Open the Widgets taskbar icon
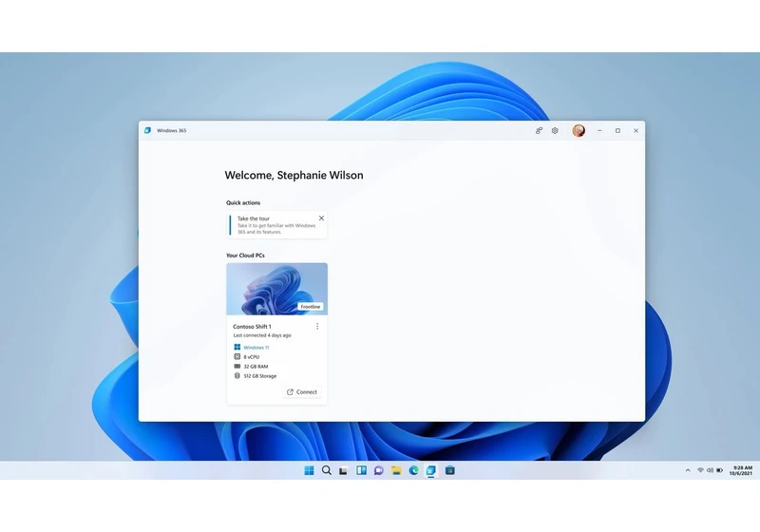Viewport: 760px width, 532px height. (362, 470)
